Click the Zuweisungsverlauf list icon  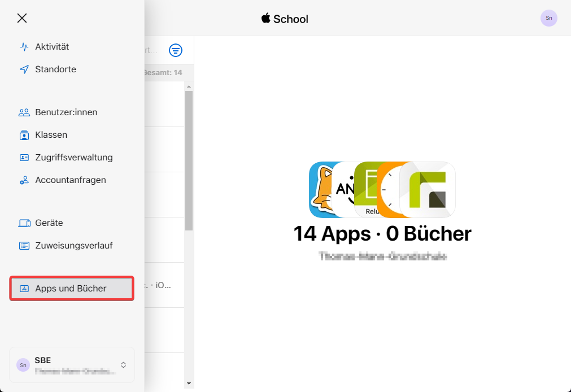click(24, 246)
